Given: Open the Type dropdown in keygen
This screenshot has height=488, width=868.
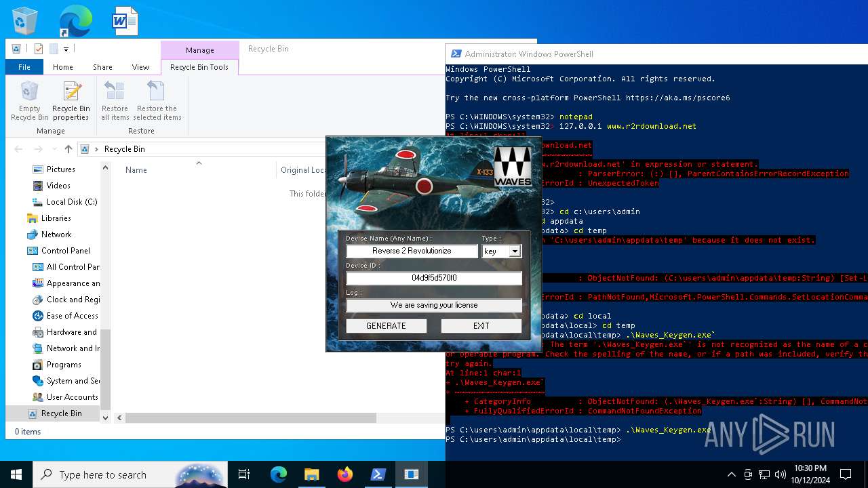Looking at the screenshot, I should point(515,251).
